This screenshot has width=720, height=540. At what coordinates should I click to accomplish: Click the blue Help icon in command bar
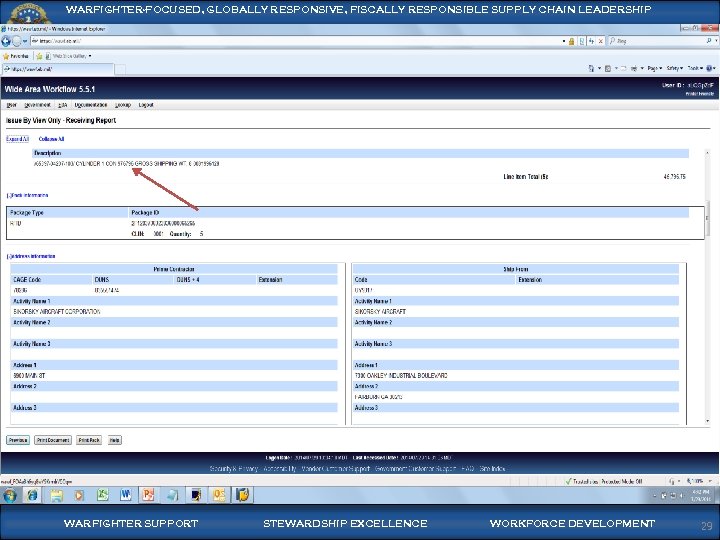(x=710, y=68)
